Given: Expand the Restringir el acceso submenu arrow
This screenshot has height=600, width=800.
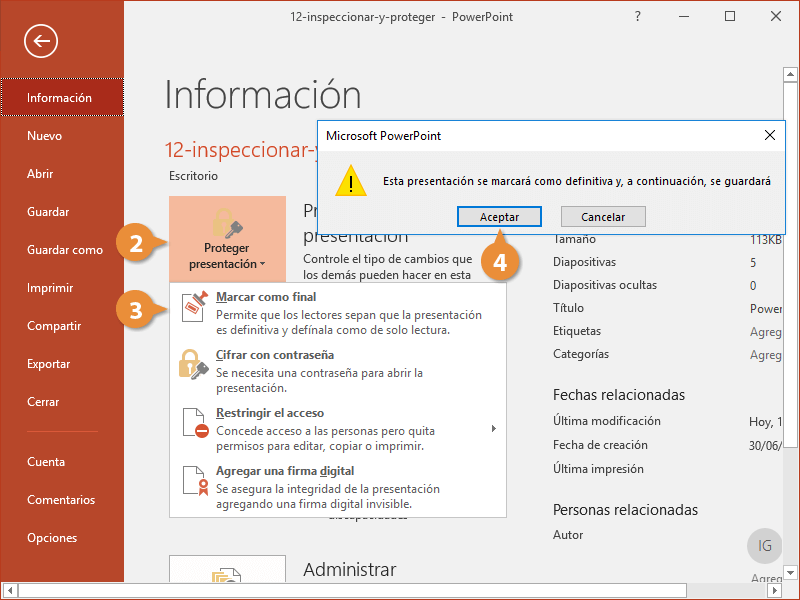Looking at the screenshot, I should [x=493, y=429].
